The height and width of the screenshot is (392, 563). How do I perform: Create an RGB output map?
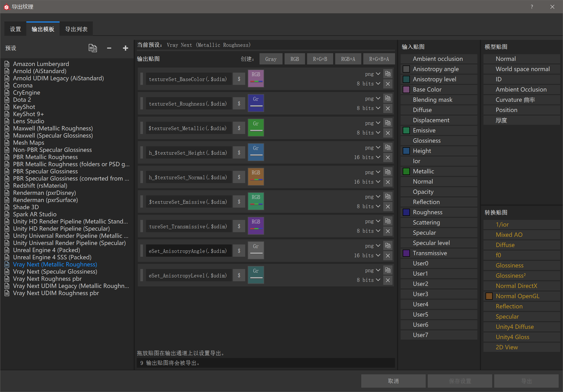click(295, 59)
